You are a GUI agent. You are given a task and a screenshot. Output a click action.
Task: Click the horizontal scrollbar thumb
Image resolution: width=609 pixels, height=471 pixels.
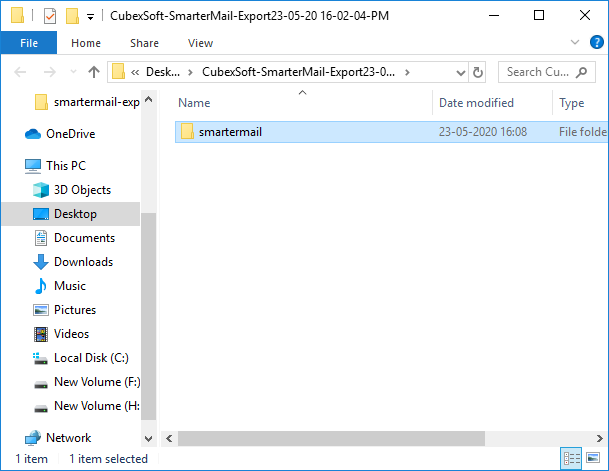pos(331,439)
